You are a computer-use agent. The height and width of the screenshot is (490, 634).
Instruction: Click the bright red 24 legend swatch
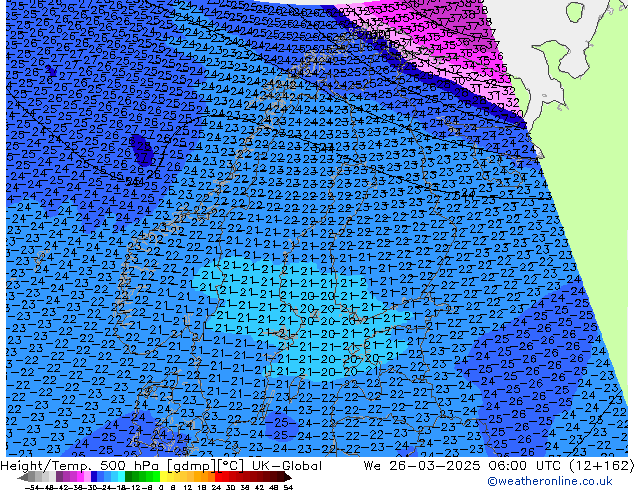click(218, 477)
